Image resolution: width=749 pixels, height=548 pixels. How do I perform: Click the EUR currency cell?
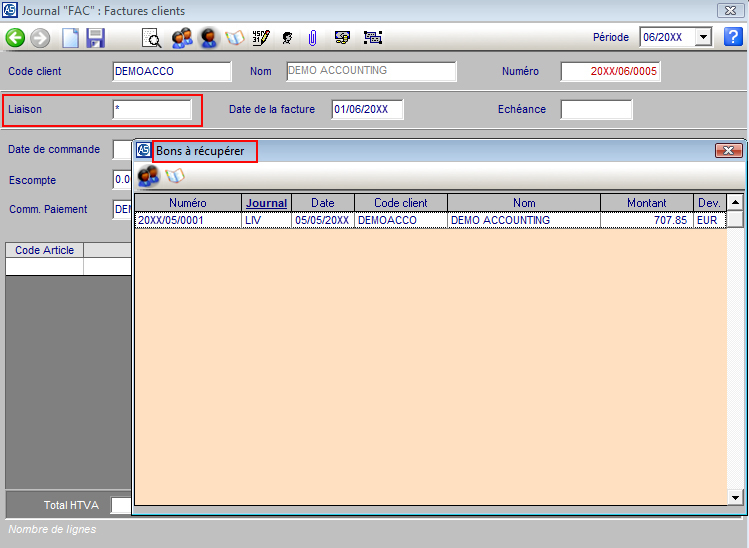click(x=710, y=220)
